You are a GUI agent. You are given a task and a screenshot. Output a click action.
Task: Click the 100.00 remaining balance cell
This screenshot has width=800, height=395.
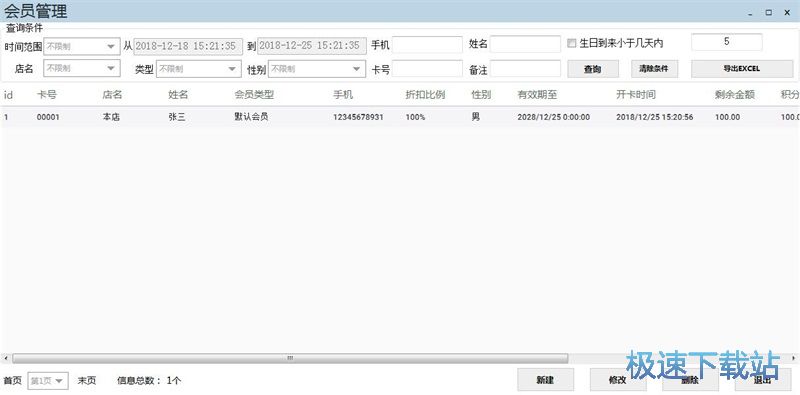(x=728, y=117)
